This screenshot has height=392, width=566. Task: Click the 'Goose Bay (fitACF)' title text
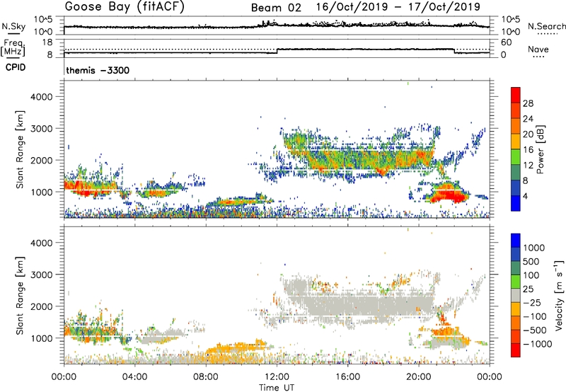pyautogui.click(x=125, y=7)
